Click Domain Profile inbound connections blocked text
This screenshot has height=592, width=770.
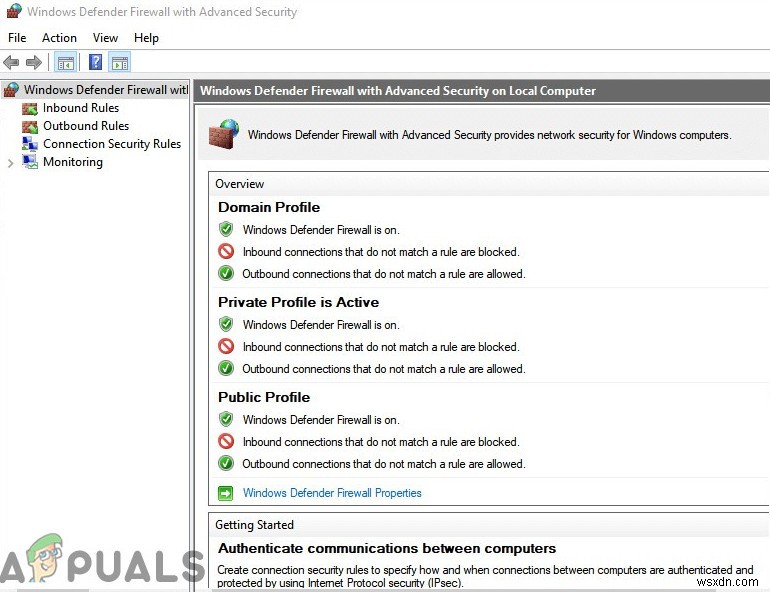pyautogui.click(x=381, y=252)
